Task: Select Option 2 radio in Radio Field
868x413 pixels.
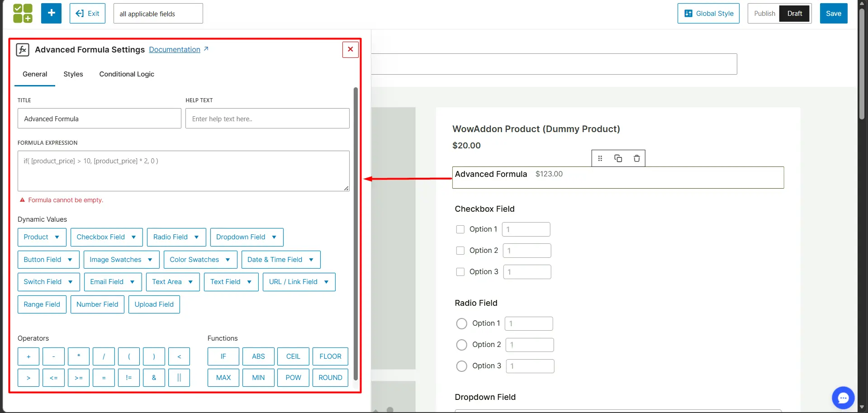Action: [461, 344]
